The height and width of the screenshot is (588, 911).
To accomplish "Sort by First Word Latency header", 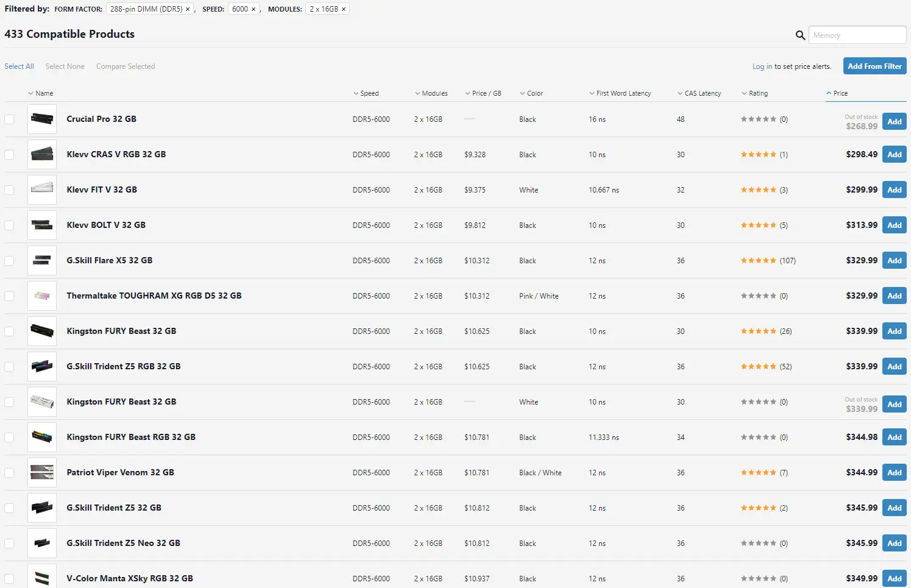I will [x=623, y=93].
